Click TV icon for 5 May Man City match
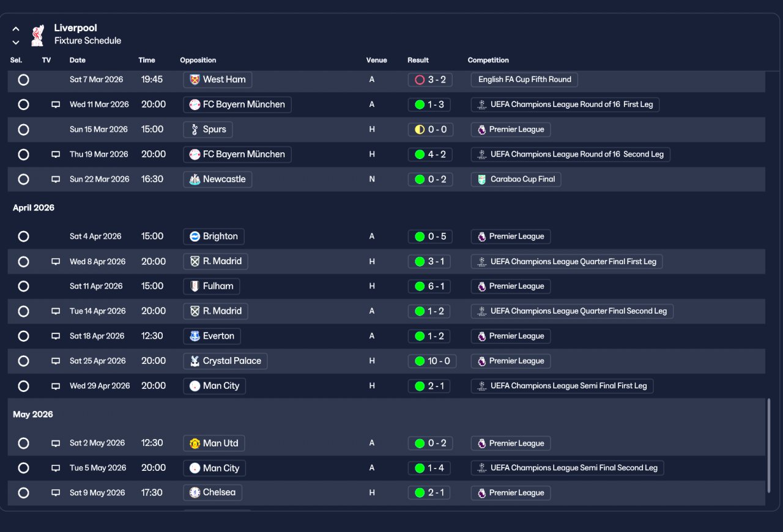 tap(56, 468)
